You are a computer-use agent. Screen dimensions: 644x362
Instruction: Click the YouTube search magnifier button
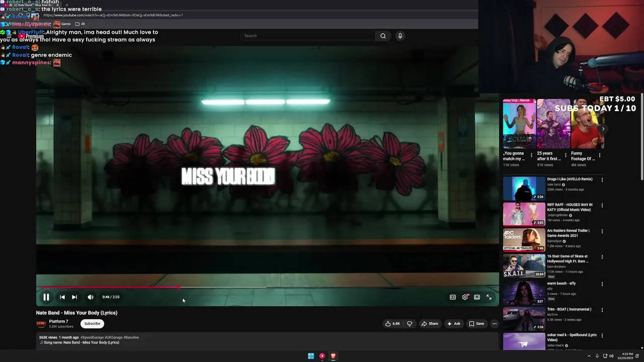click(383, 36)
